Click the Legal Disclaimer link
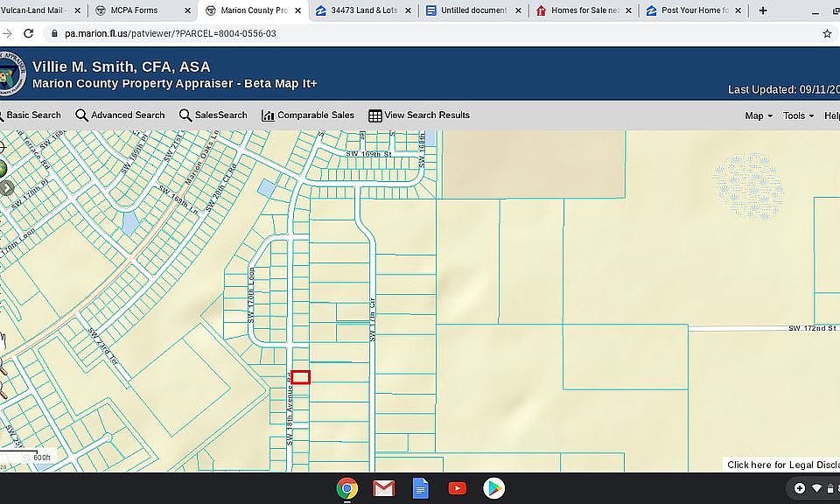The image size is (840, 504). point(782,465)
